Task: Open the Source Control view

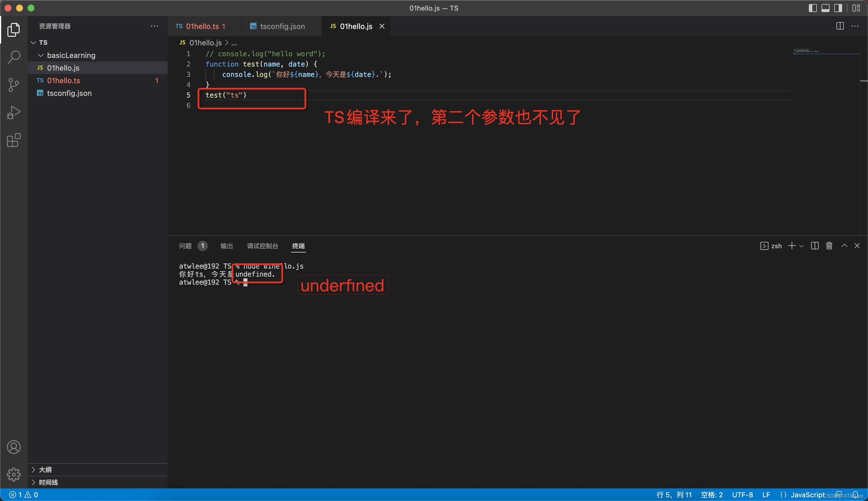Action: click(x=14, y=85)
